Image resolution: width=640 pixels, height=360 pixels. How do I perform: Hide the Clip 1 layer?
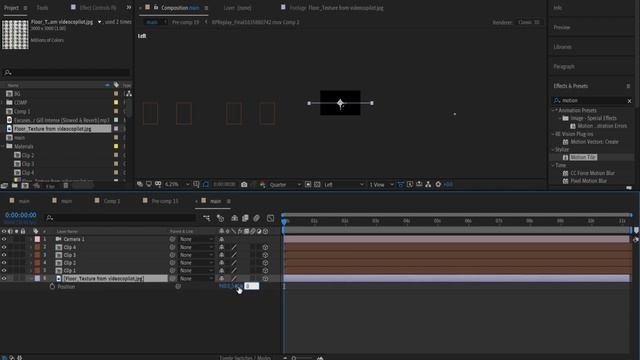click(4, 271)
